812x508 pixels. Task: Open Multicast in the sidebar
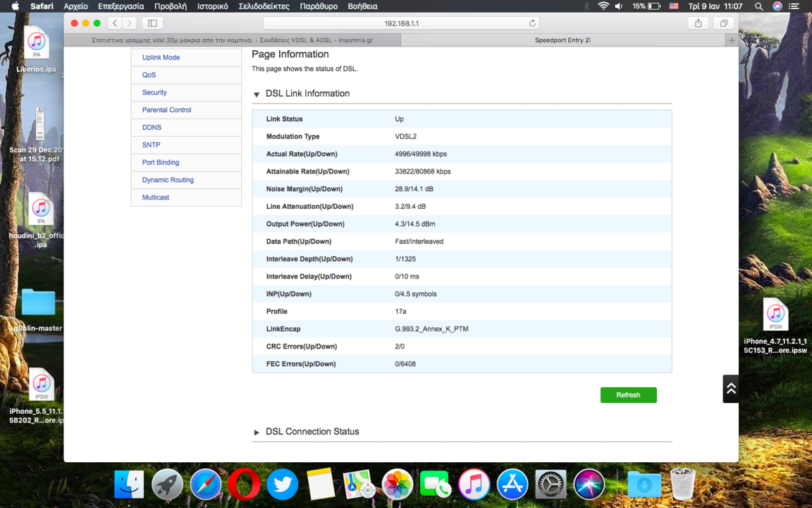coord(155,198)
